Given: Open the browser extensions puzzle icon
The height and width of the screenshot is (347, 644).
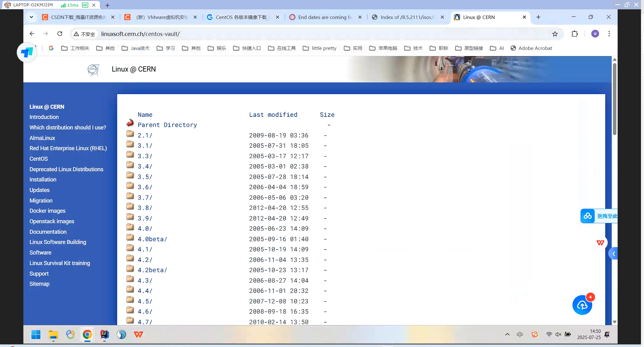Looking at the screenshot, I should tap(575, 34).
